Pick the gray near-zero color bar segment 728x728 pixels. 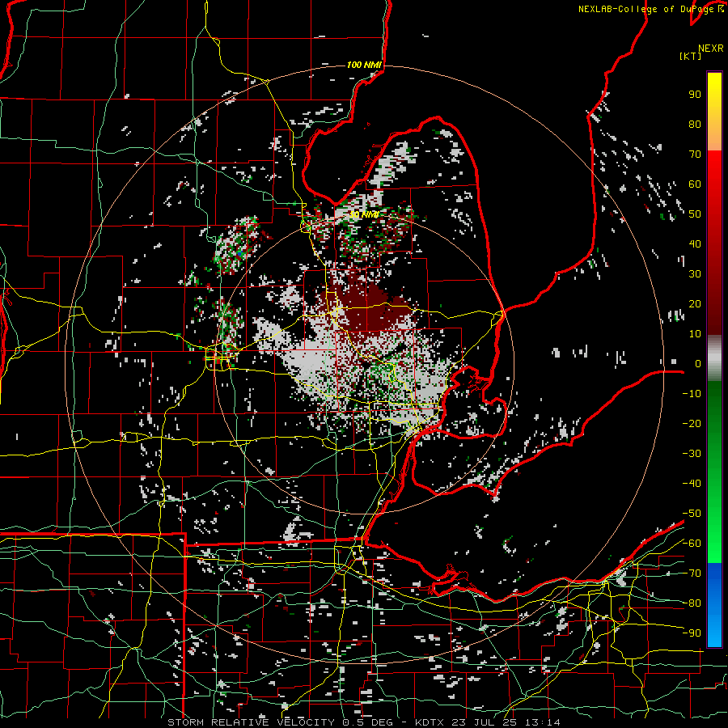tap(714, 358)
